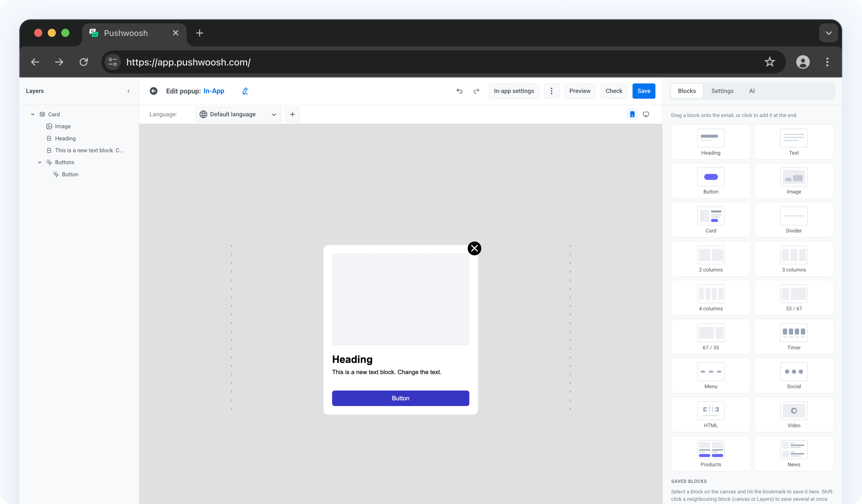Screen dimensions: 862x504
Task: Close the Pushwoosh browser tab
Action: (x=175, y=33)
